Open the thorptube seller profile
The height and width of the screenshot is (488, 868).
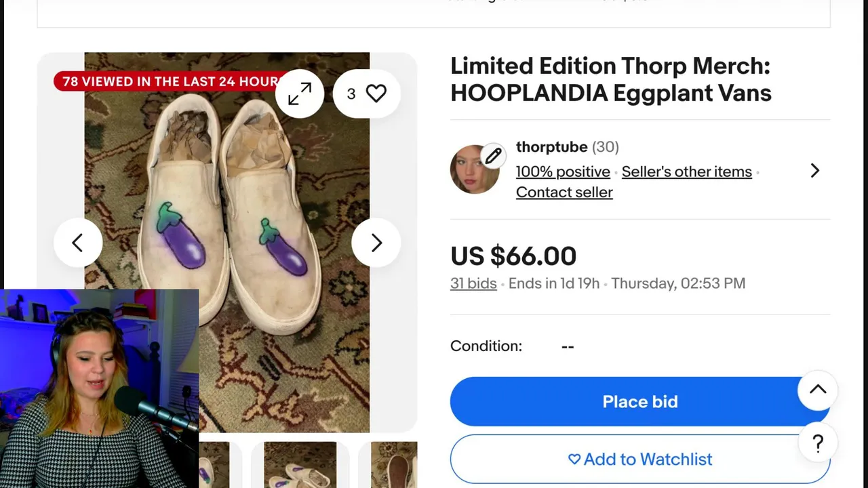click(x=551, y=147)
